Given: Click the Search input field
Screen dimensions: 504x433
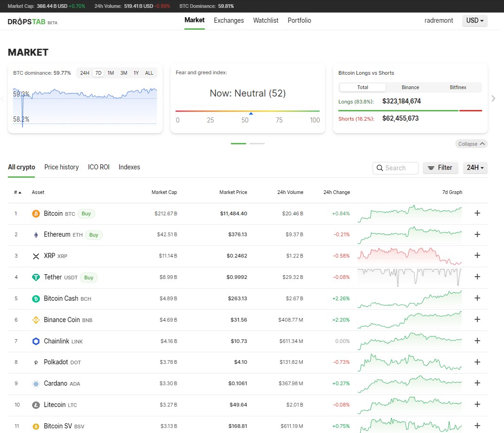Looking at the screenshot, I should (395, 168).
